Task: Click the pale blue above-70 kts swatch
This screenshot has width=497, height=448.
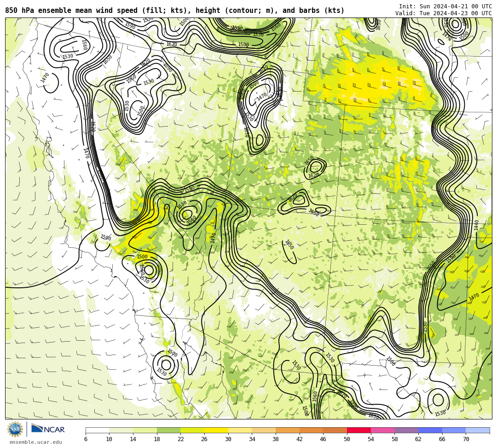Action: pyautogui.click(x=478, y=430)
